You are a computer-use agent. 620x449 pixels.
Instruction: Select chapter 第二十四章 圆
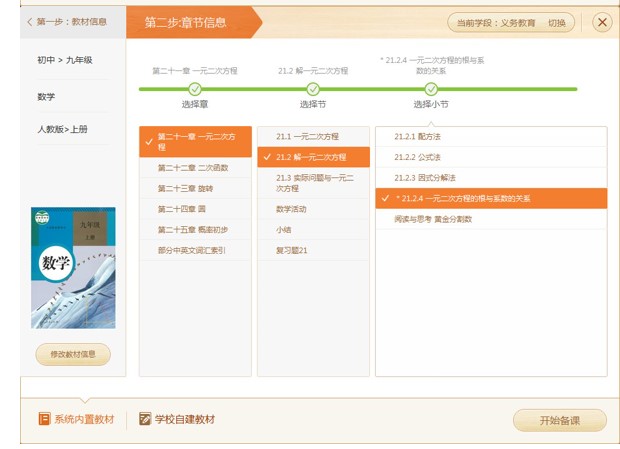click(195, 209)
